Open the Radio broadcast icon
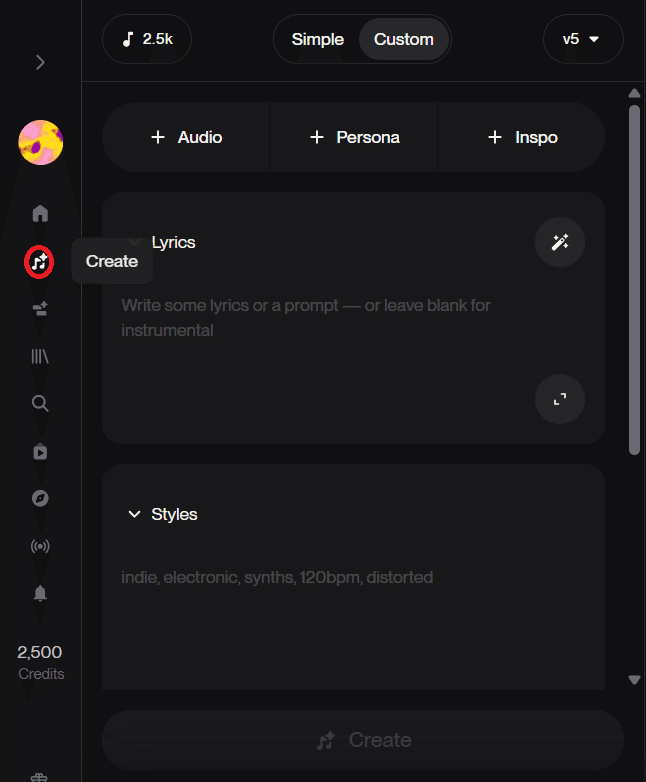This screenshot has width=646, height=782. click(40, 546)
